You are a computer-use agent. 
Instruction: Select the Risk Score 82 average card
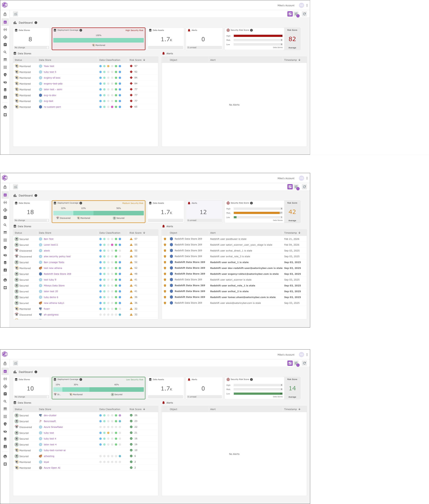point(292,39)
